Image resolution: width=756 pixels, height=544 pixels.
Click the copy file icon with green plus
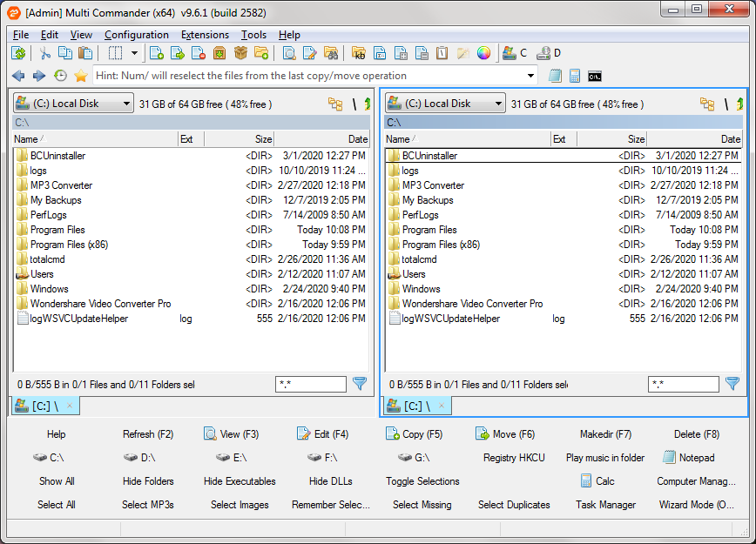pyautogui.click(x=157, y=53)
